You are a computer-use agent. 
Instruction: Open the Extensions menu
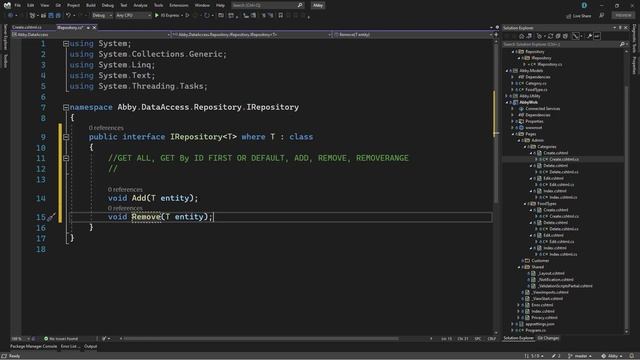[179, 5]
